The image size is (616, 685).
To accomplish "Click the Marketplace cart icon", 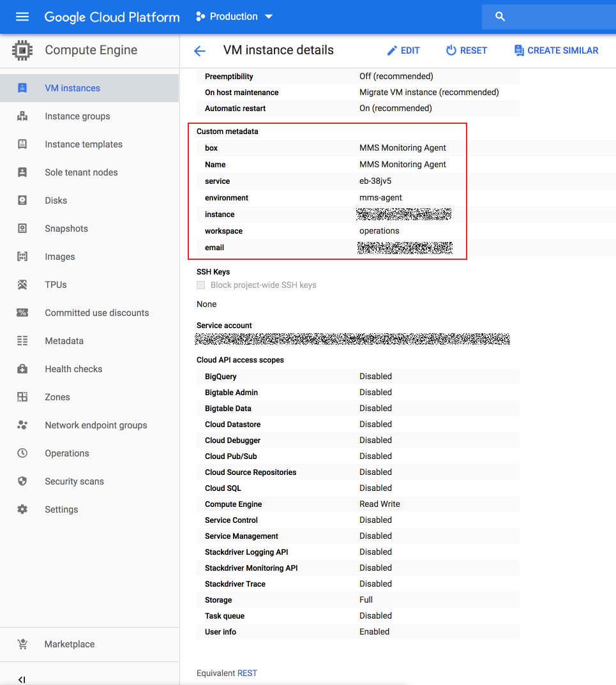I will [22, 644].
